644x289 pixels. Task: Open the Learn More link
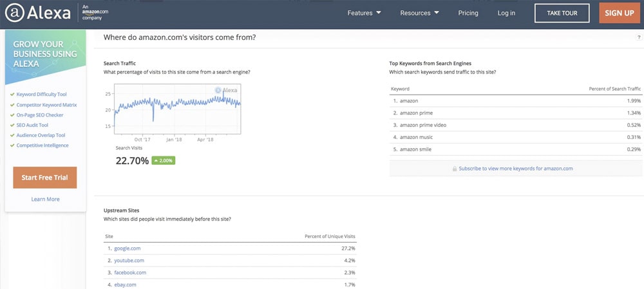(x=45, y=199)
